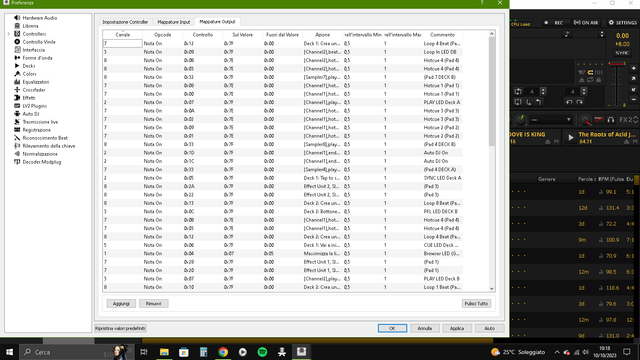Select Interfaccia in the sidebar
Viewport: 640px width, 360px height.
coord(29,50)
